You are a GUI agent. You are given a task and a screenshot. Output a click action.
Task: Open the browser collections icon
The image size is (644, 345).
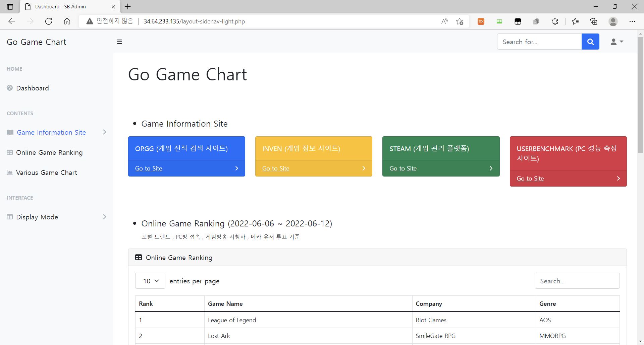tap(594, 21)
